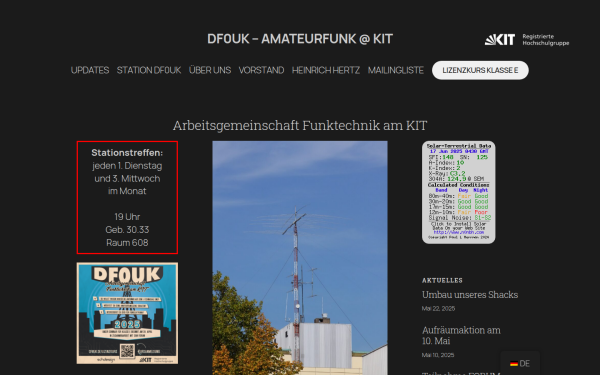Viewport: 600px width, 375px height.
Task: Click 'Arbeitsgemeinschaft Funktechnik am KIT' heading
Action: point(300,126)
